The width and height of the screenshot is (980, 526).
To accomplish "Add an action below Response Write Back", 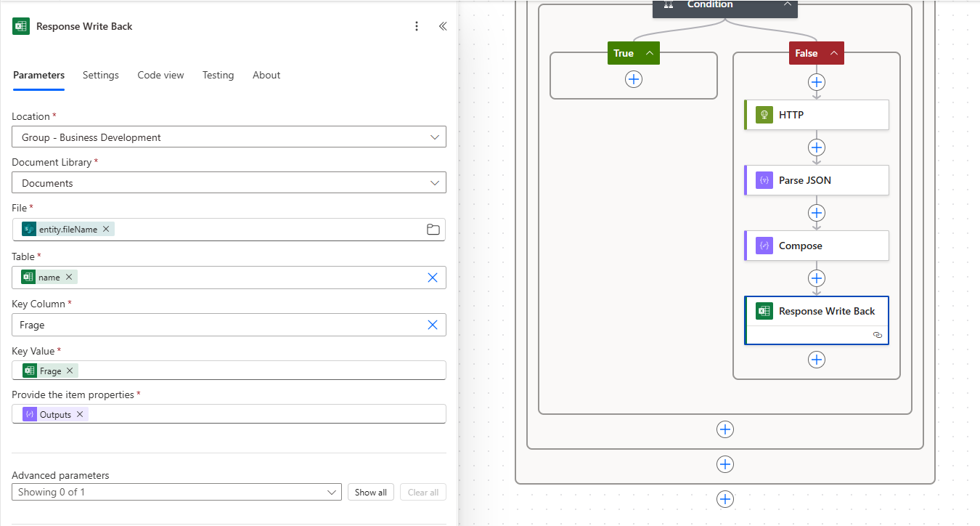I will pyautogui.click(x=817, y=359).
